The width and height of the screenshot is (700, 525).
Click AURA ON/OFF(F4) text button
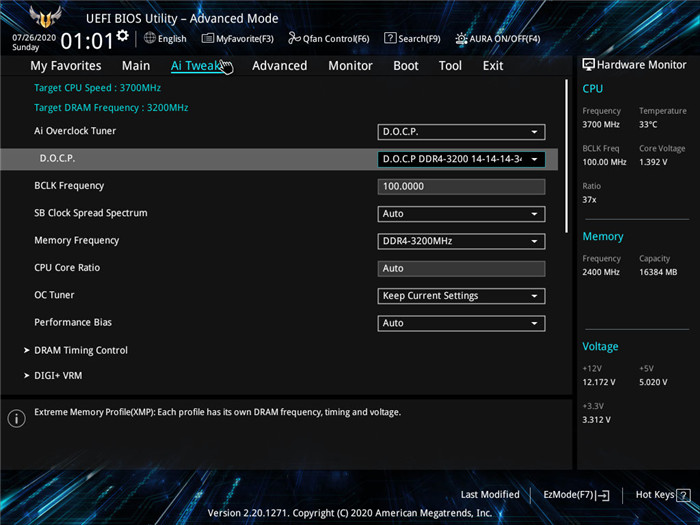tap(504, 39)
